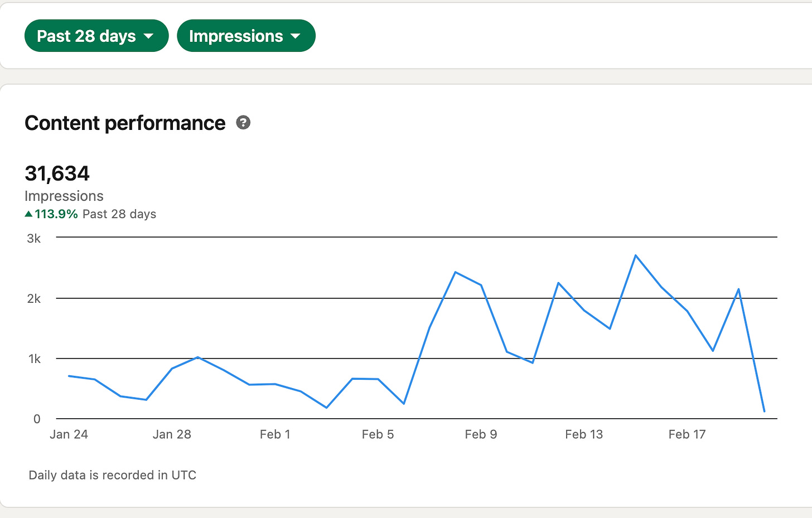
Task: Click the 113.9% growth percentage
Action: pyautogui.click(x=56, y=214)
